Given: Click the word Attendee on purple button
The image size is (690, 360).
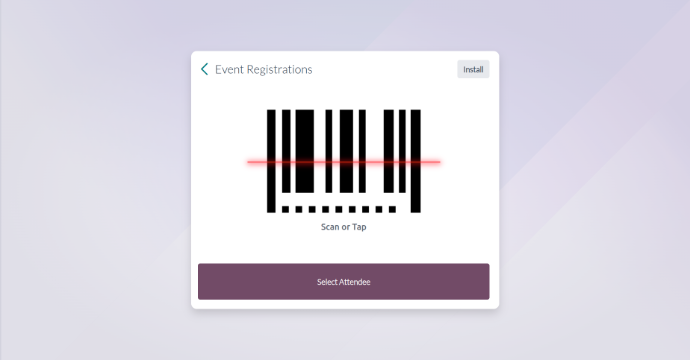Looking at the screenshot, I should point(354,282).
